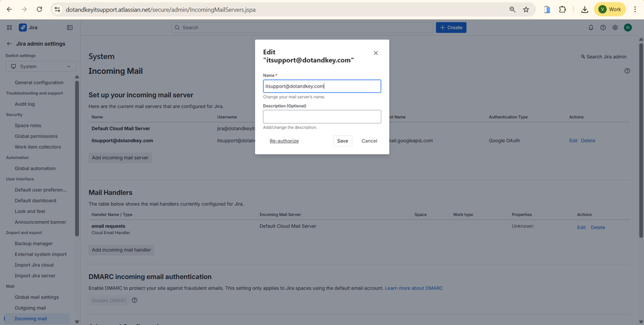Image resolution: width=644 pixels, height=325 pixels.
Task: Click the sidebar scroll down arrow
Action: point(77,322)
